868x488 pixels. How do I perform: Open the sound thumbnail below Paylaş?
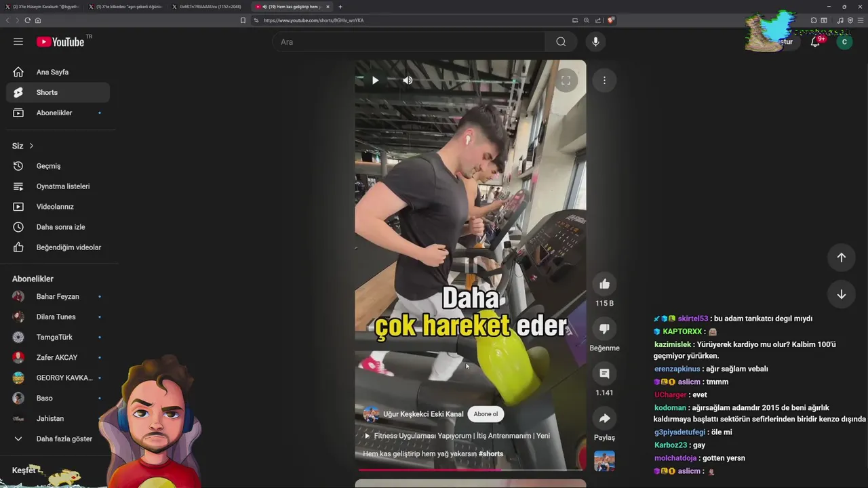604,461
